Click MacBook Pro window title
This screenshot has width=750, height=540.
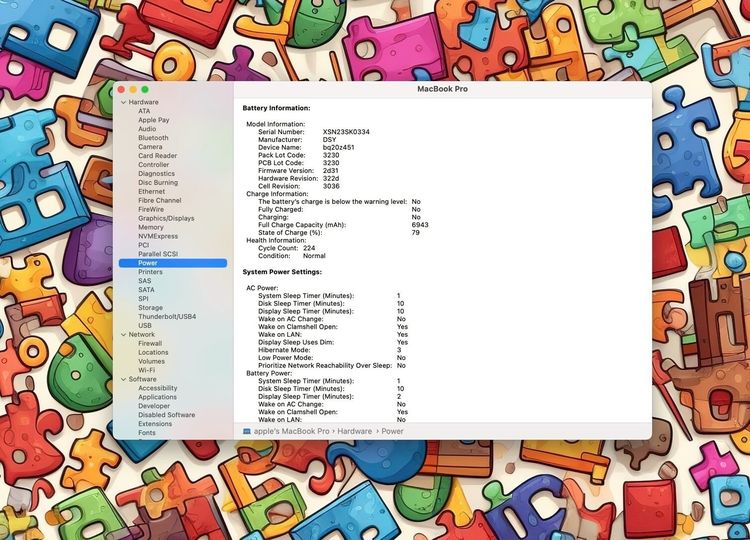click(x=442, y=89)
